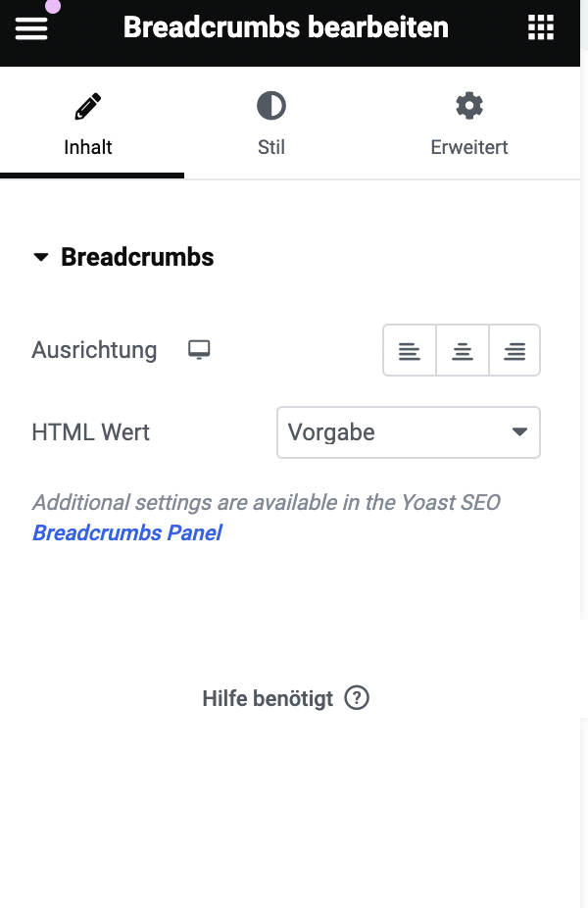Set Ausrichtung to left align

click(x=410, y=350)
